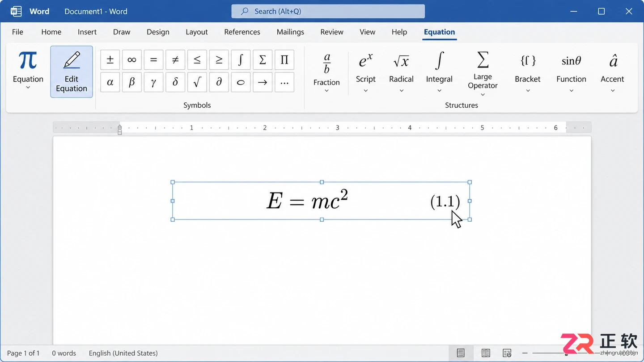Click the E = mc² equation
Screen dimensions: 644x362
tap(307, 200)
